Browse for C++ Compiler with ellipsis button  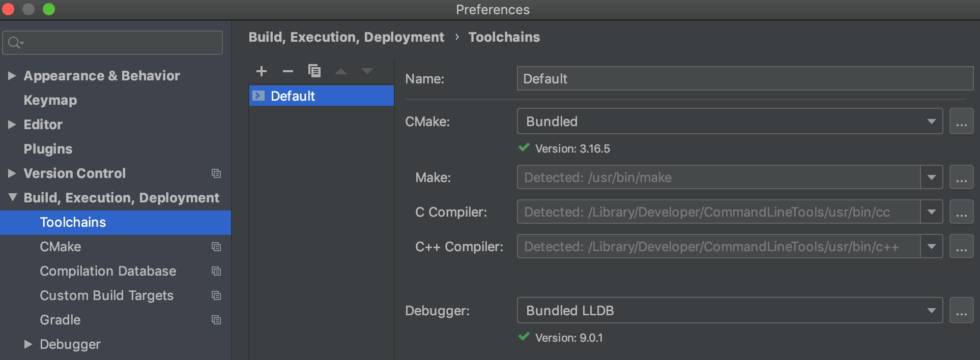coord(961,247)
